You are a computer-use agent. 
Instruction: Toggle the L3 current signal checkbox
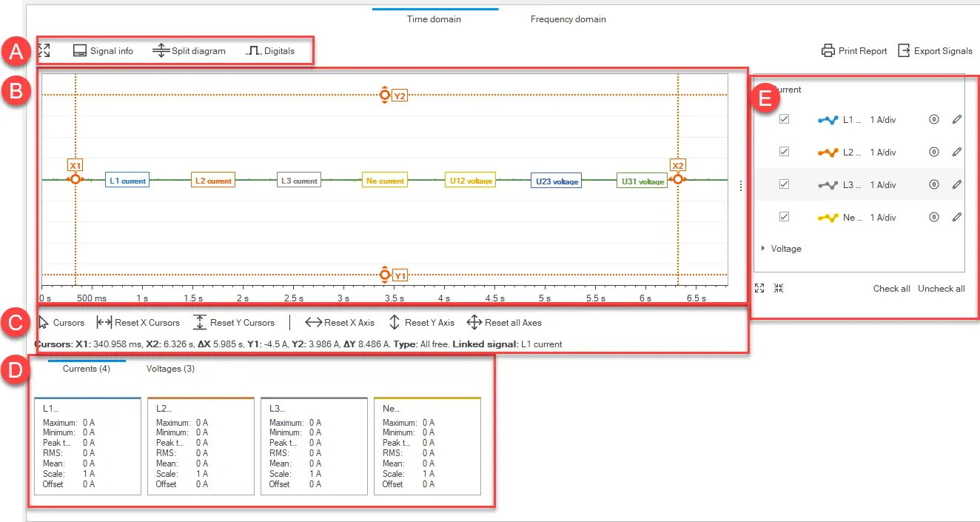point(785,184)
